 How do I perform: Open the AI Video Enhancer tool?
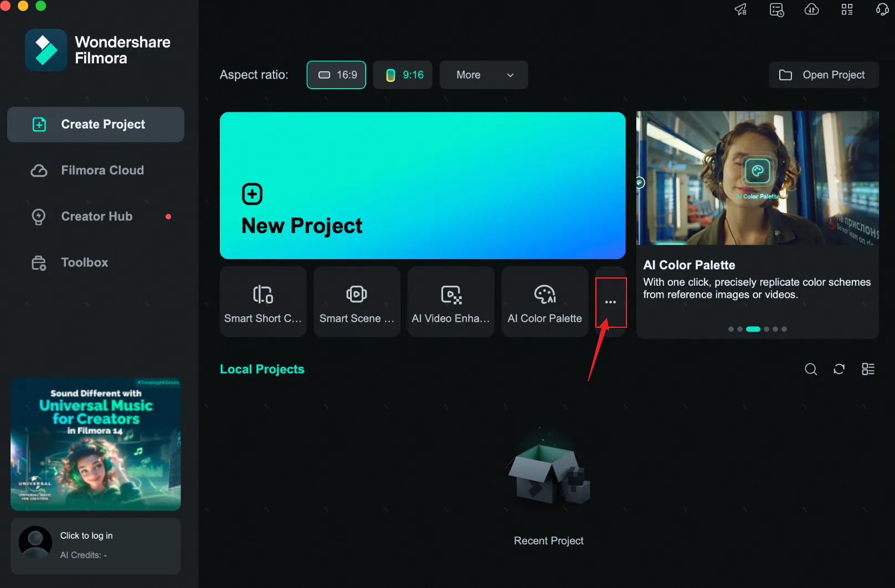(x=451, y=302)
